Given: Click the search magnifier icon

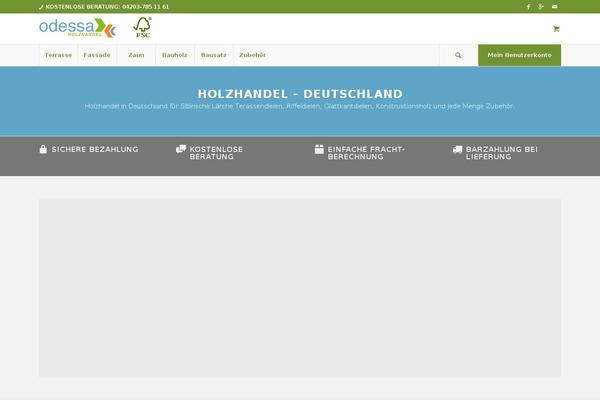Looking at the screenshot, I should (x=458, y=55).
